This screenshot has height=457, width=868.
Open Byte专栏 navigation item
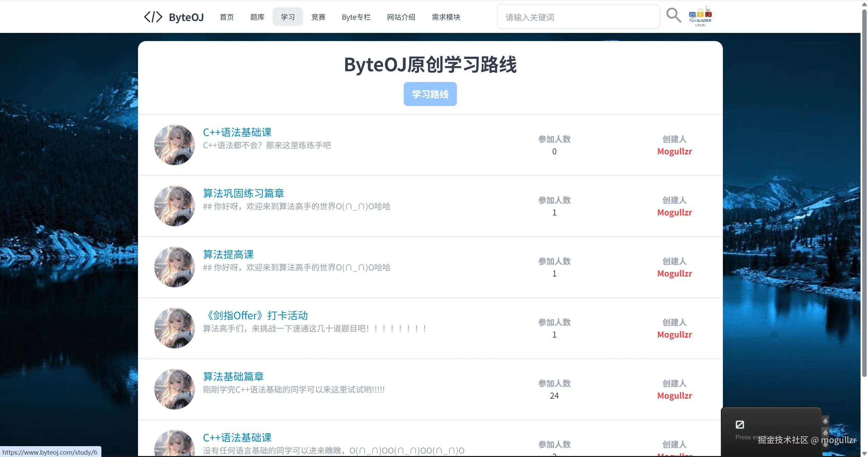tap(356, 17)
